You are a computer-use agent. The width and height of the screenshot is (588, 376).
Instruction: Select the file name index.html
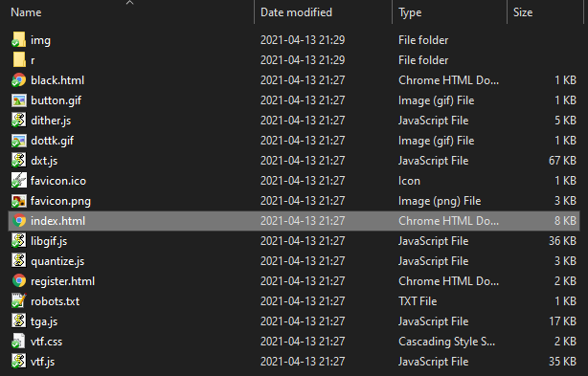pos(57,221)
